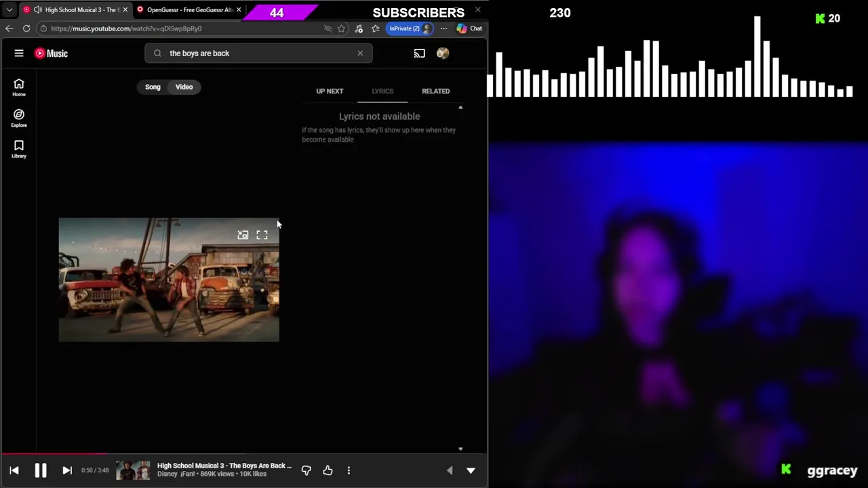Open the tracking prevention eye icon
Screen dimensions: 868x488
tap(328, 28)
